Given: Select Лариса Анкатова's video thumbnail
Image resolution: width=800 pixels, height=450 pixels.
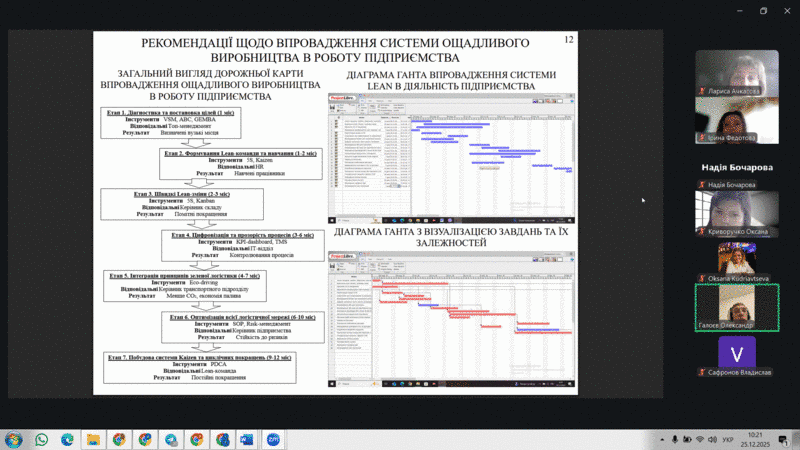Looking at the screenshot, I should point(737,73).
